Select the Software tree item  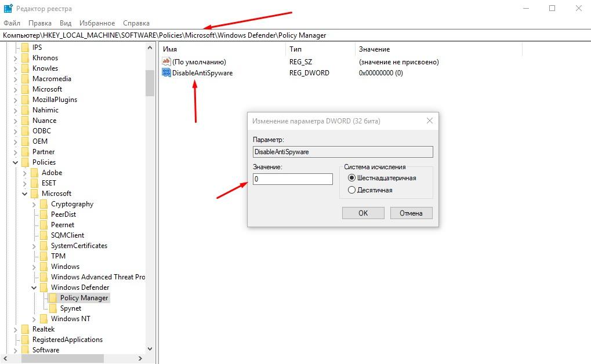click(x=46, y=350)
